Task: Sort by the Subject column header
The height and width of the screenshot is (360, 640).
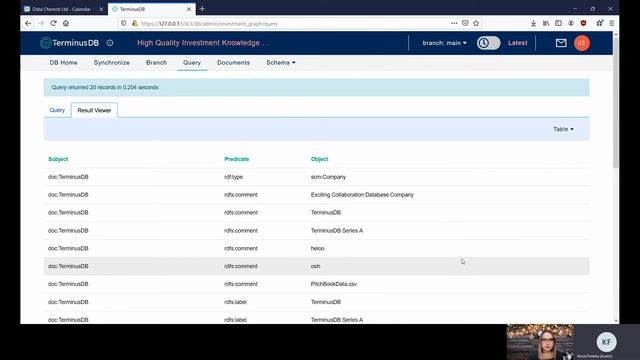Action: coord(58,159)
